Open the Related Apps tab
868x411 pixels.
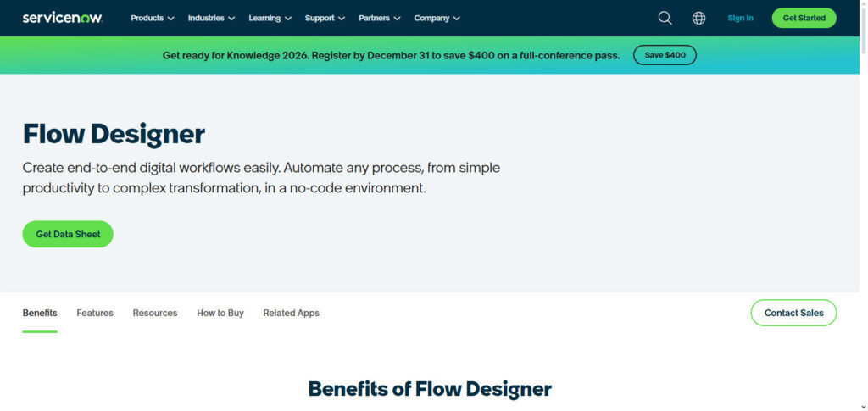292,313
